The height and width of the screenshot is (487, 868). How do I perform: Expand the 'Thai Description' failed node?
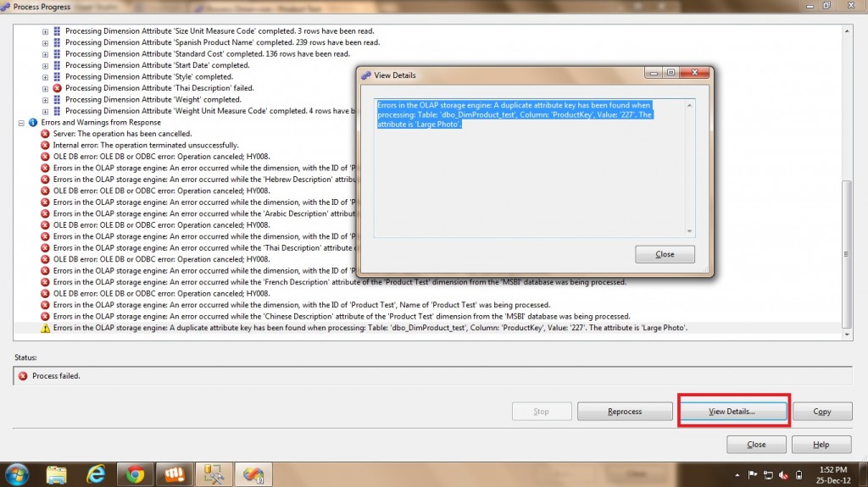[x=45, y=88]
